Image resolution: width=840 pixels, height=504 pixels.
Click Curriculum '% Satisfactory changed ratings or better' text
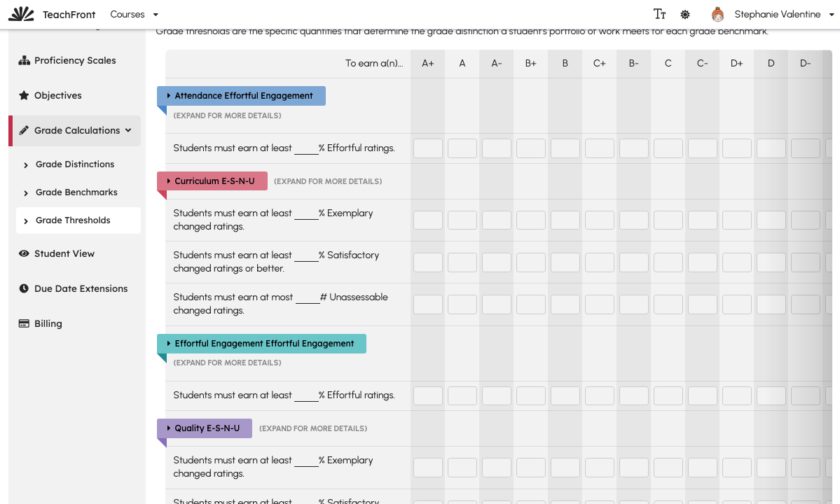click(x=276, y=262)
